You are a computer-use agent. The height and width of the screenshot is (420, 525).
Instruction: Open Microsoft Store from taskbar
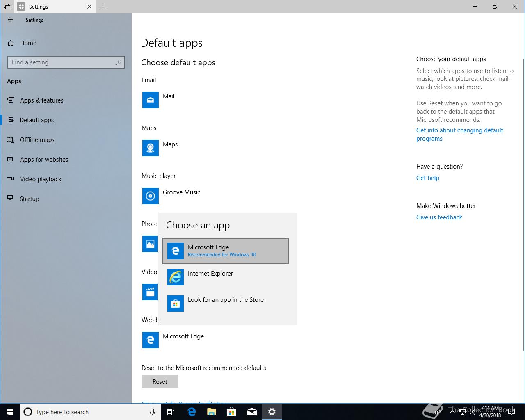pos(232,412)
